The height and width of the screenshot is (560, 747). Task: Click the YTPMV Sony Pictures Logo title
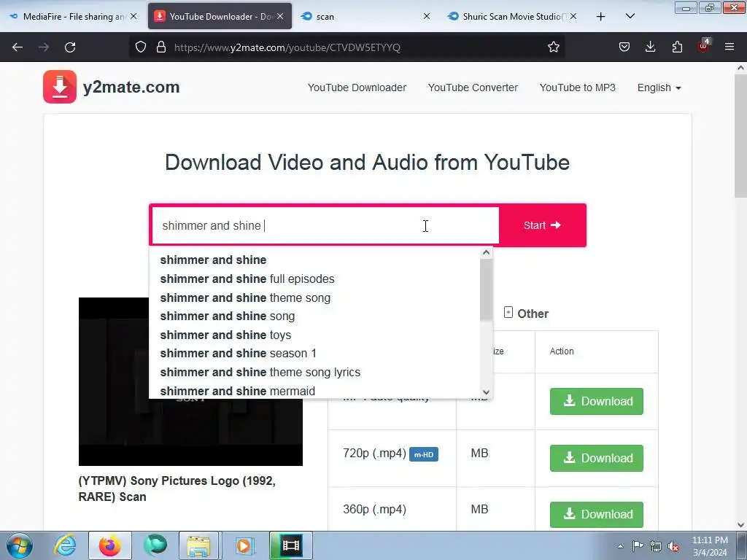coord(177,489)
